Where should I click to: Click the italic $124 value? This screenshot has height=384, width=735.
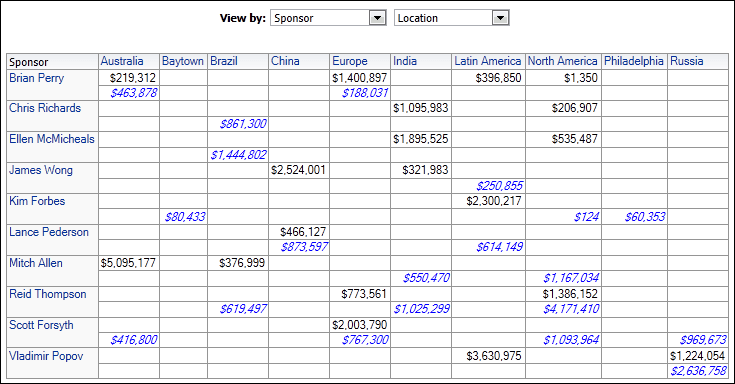coord(586,217)
